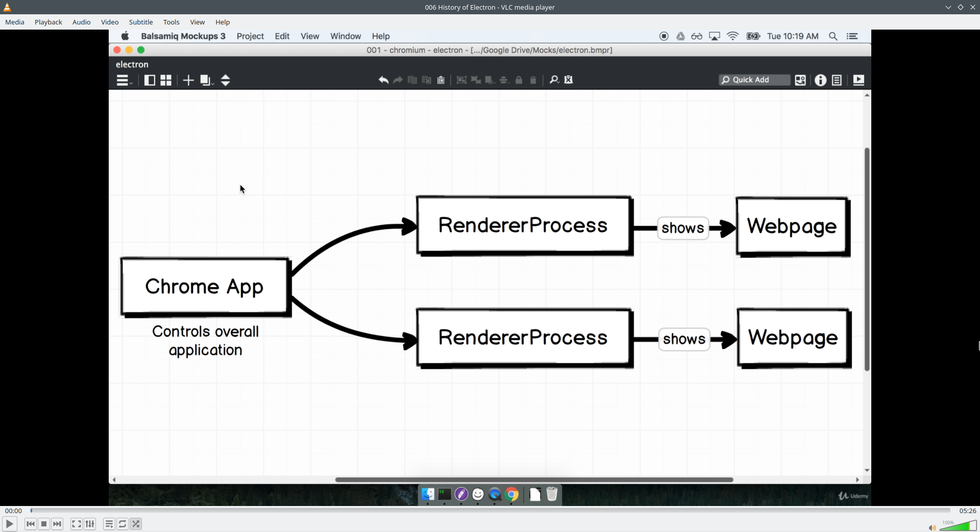This screenshot has width=980, height=532.
Task: Click the Wi-Fi icon in macOS menu bar
Action: (x=733, y=36)
